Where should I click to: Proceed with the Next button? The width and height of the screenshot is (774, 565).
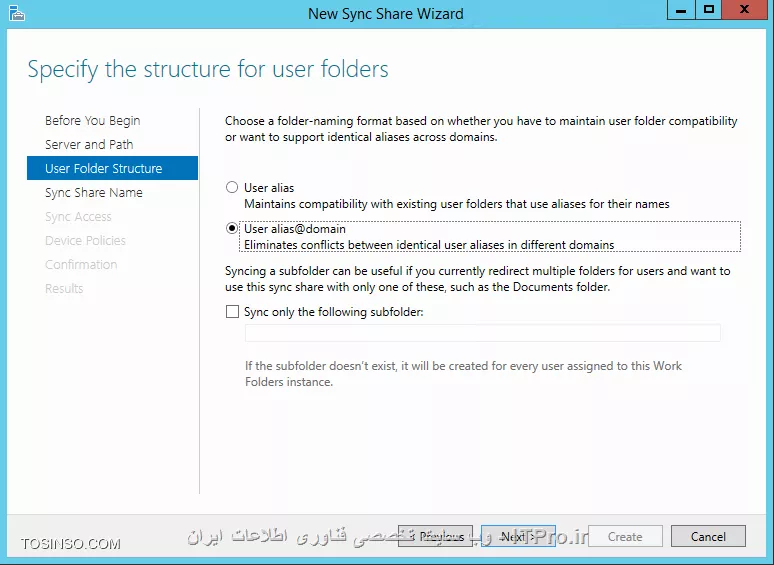[x=518, y=536]
